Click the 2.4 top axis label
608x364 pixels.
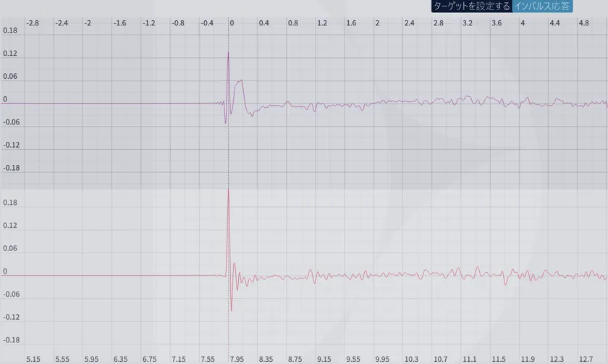pyautogui.click(x=409, y=23)
